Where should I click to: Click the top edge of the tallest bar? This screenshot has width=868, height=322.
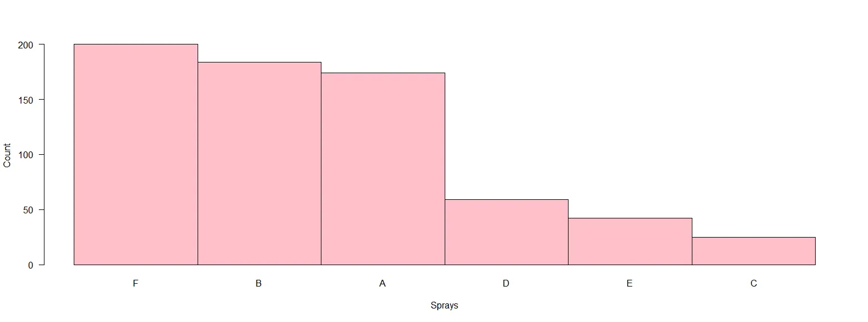136,44
